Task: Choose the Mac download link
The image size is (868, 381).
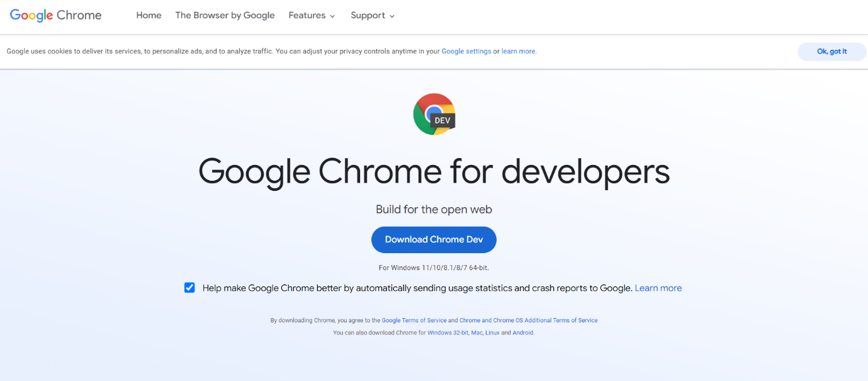Action: (x=476, y=333)
